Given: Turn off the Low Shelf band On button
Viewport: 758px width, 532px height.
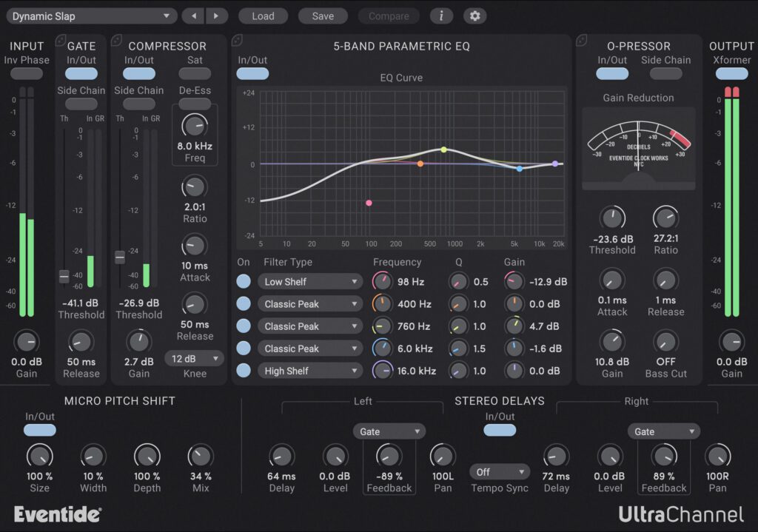Looking at the screenshot, I should click(x=243, y=281).
